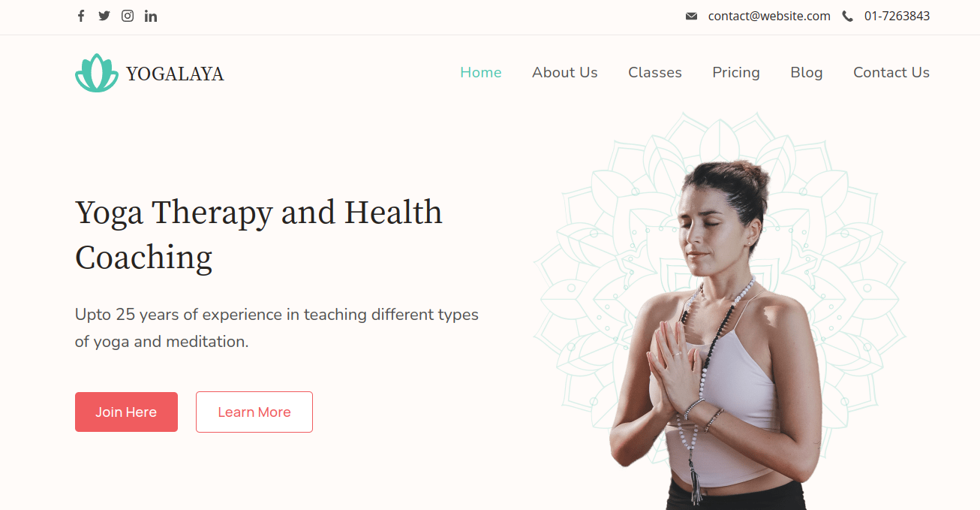
Task: Click the 01-7263843 phone number
Action: coord(897,16)
